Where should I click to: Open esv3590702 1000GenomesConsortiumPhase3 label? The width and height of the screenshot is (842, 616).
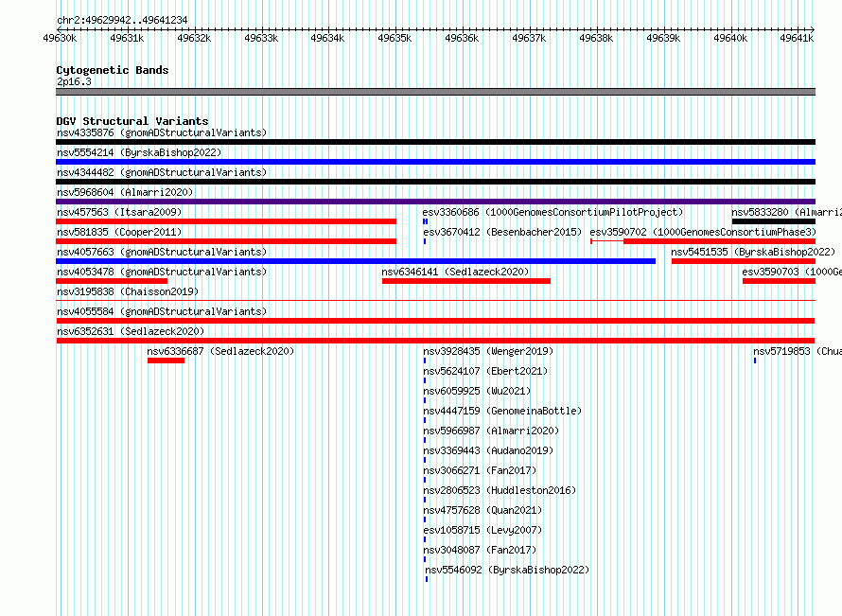pos(703,232)
